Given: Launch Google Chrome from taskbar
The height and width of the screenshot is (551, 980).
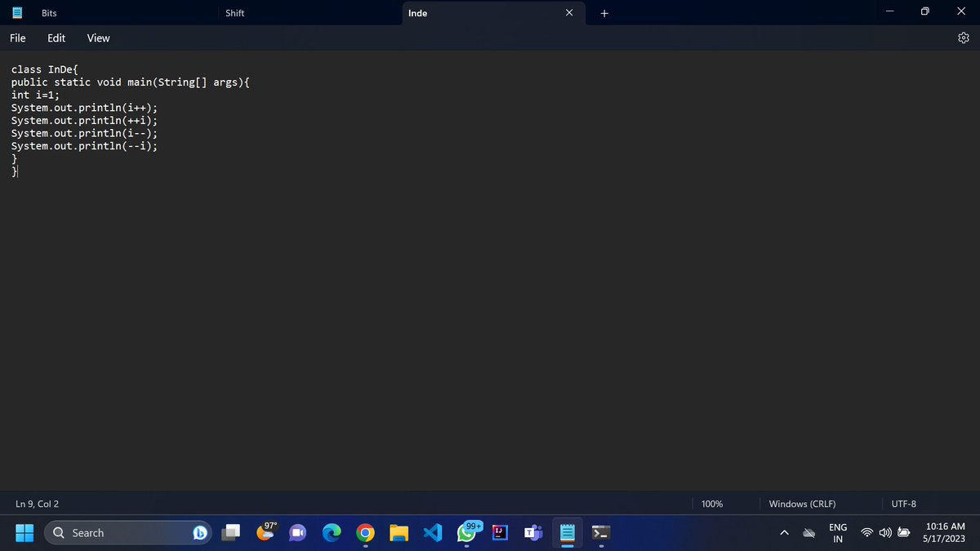Looking at the screenshot, I should pos(365,533).
